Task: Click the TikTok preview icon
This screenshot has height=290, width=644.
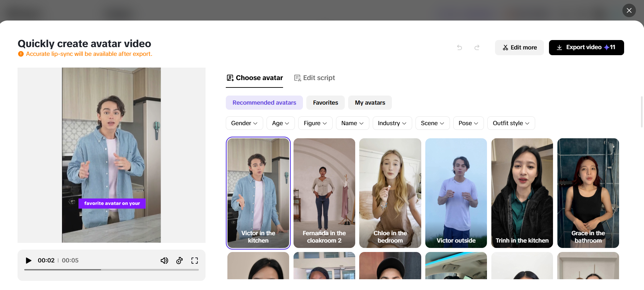Action: tap(180, 260)
